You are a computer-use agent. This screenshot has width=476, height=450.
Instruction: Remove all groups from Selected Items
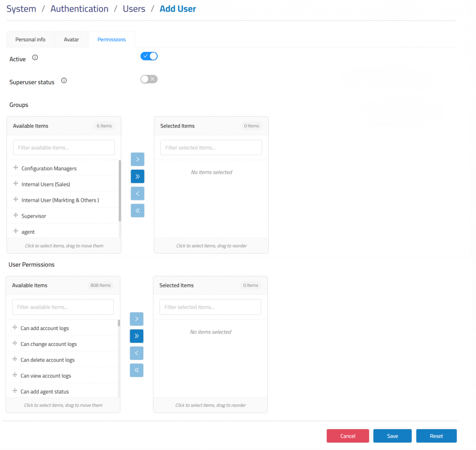click(138, 211)
